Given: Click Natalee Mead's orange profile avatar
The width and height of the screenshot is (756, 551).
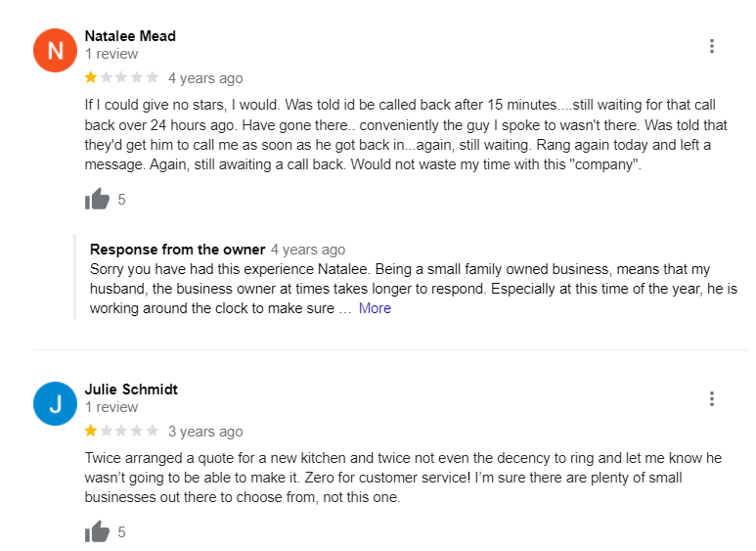Looking at the screenshot, I should tap(55, 51).
